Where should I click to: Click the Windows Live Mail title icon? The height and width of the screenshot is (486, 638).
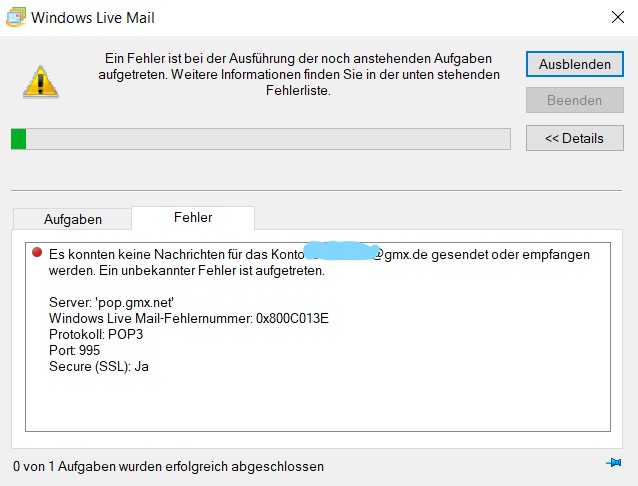pos(16,18)
